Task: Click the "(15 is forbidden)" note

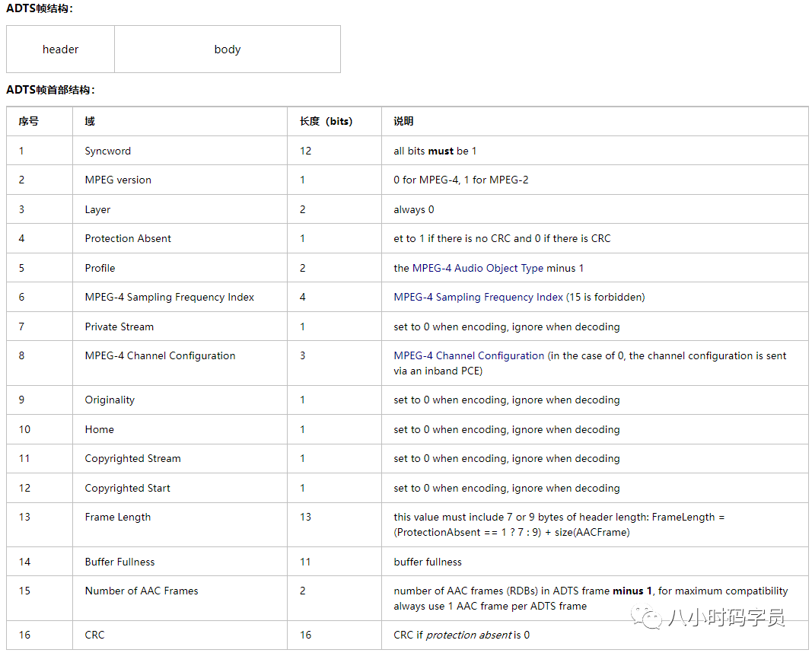Action: click(605, 297)
